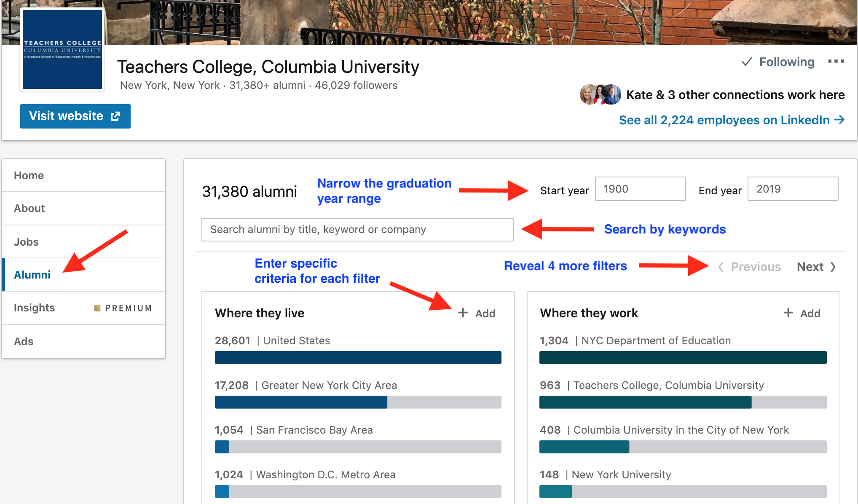
Task: Click the external link icon on Visit website
Action: click(x=115, y=116)
